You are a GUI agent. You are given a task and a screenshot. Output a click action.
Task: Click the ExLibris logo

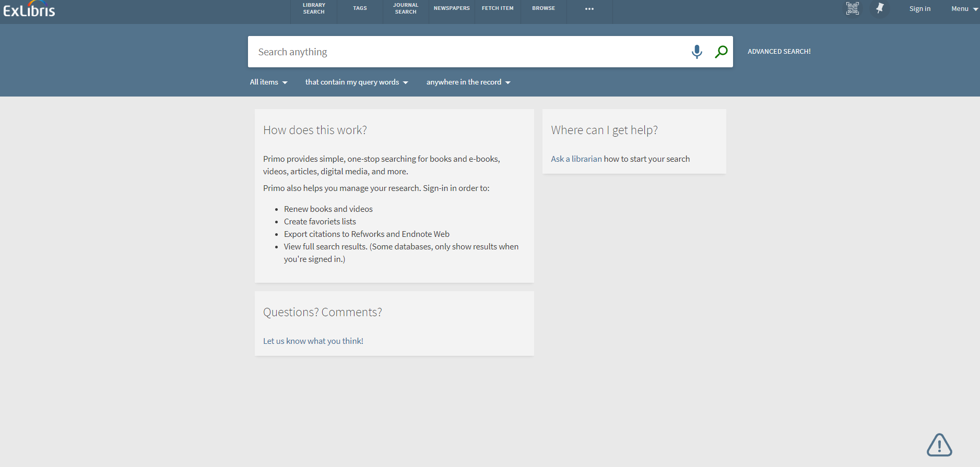29,9
